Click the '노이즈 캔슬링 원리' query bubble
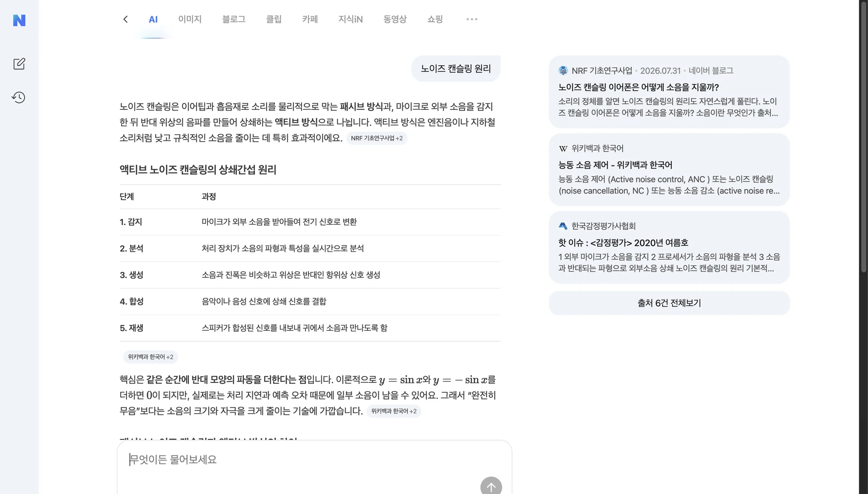868x494 pixels. coord(456,69)
